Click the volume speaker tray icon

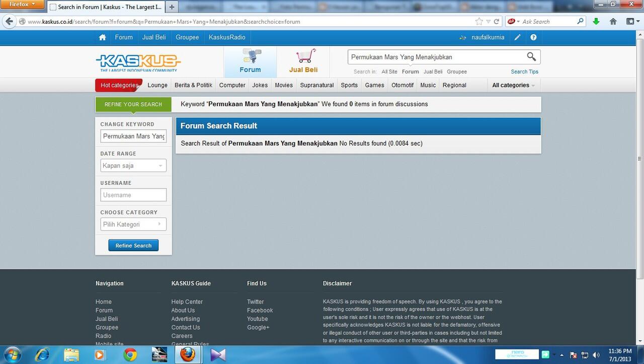[596, 355]
